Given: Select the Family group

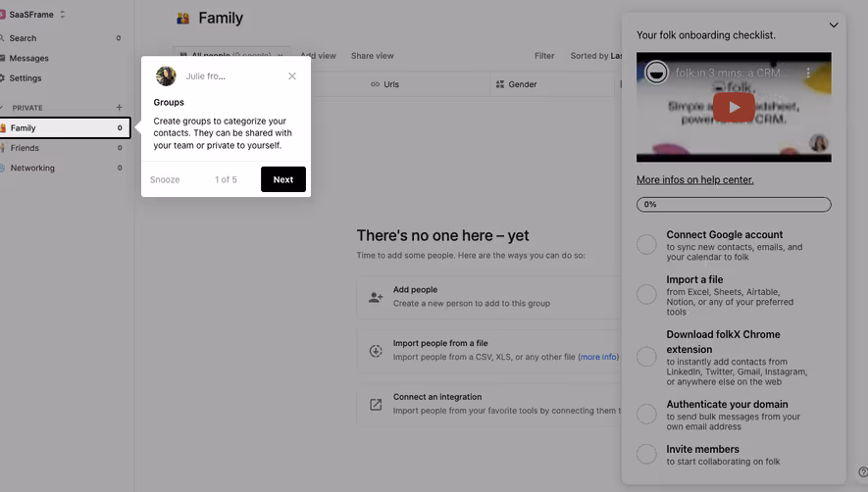Looking at the screenshot, I should [65, 127].
